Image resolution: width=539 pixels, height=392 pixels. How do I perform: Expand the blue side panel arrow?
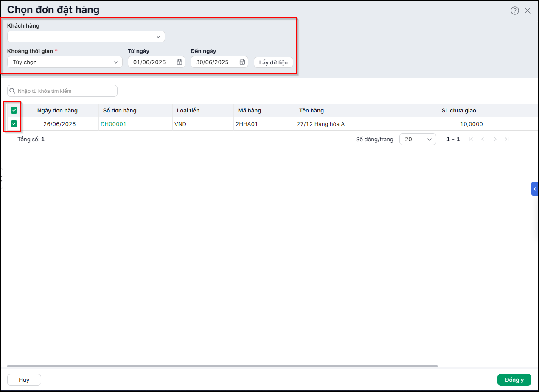click(x=535, y=189)
